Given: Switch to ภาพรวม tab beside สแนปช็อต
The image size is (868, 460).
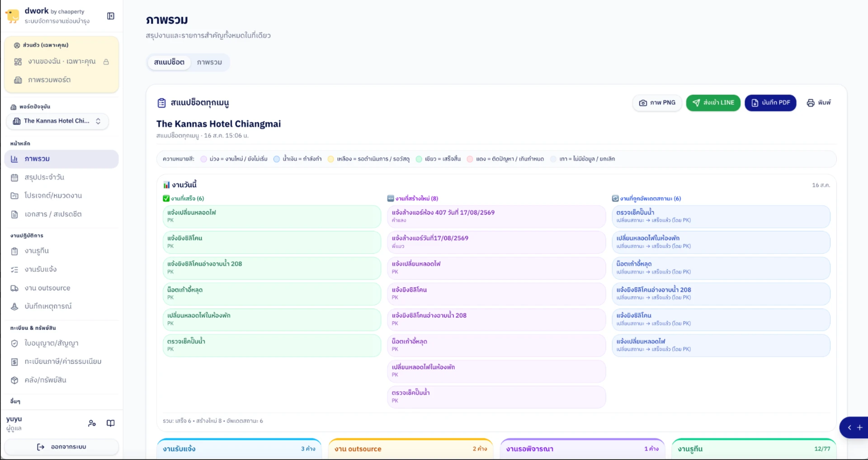Looking at the screenshot, I should click(x=209, y=62).
